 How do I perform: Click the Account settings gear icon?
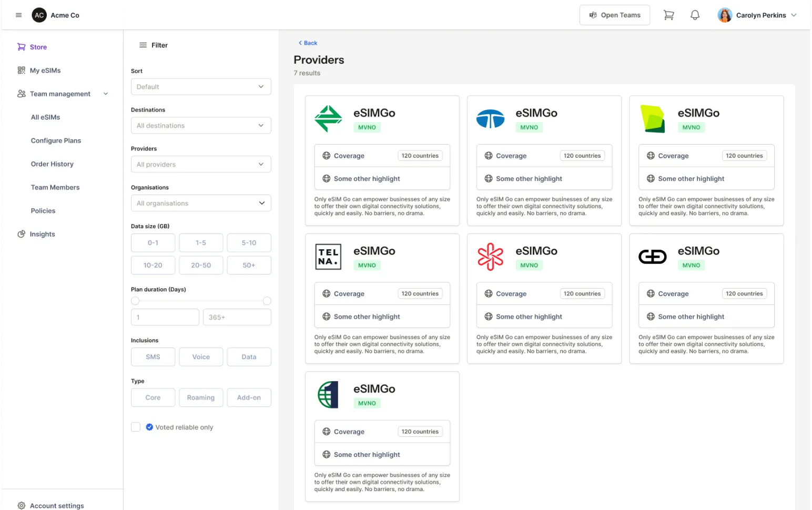[22, 506]
